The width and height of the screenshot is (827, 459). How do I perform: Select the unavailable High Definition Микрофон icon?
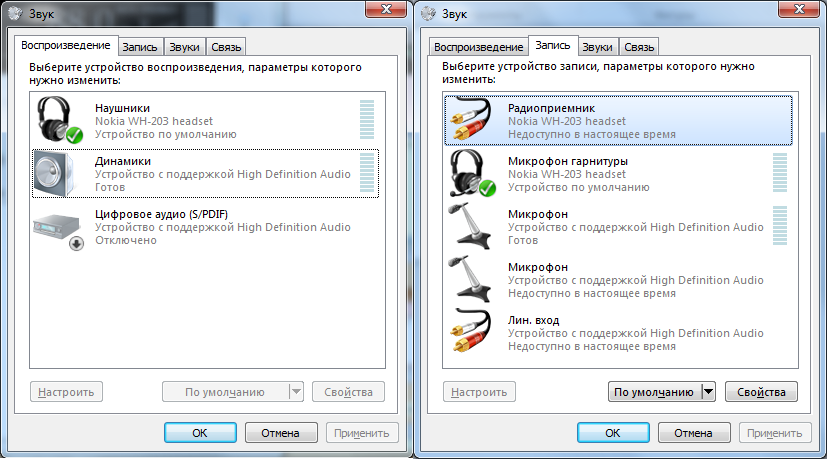[x=473, y=279]
